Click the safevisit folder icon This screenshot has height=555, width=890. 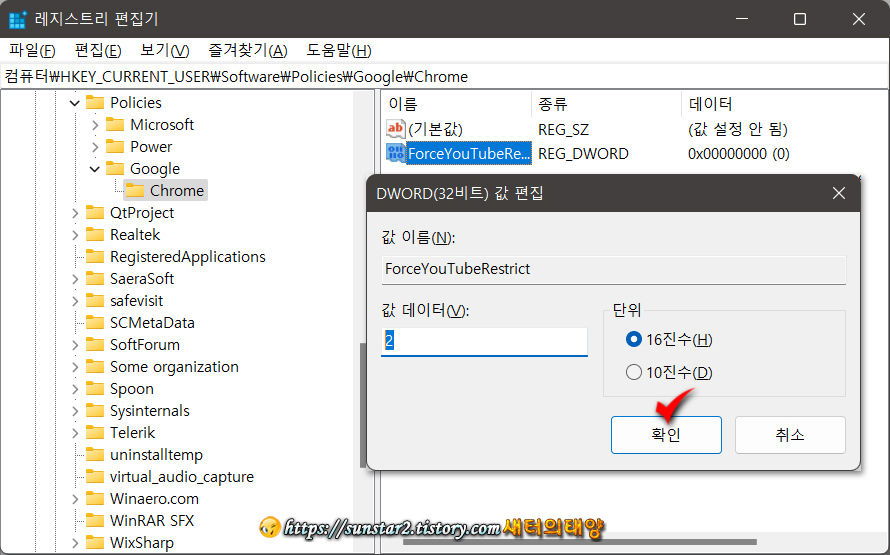[x=95, y=301]
